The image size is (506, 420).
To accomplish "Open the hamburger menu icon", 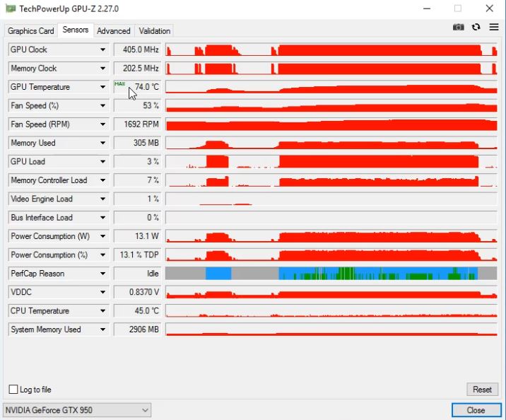I will 494,27.
